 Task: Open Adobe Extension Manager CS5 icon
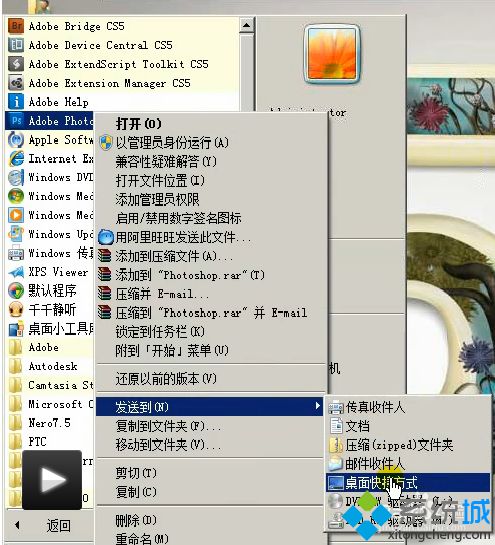[x=16, y=83]
